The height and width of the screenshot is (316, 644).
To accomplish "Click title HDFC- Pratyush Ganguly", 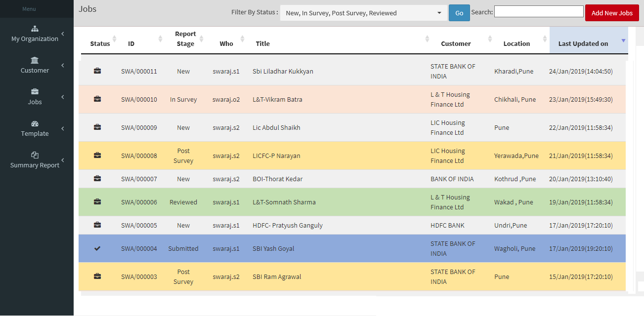I will pos(288,225).
